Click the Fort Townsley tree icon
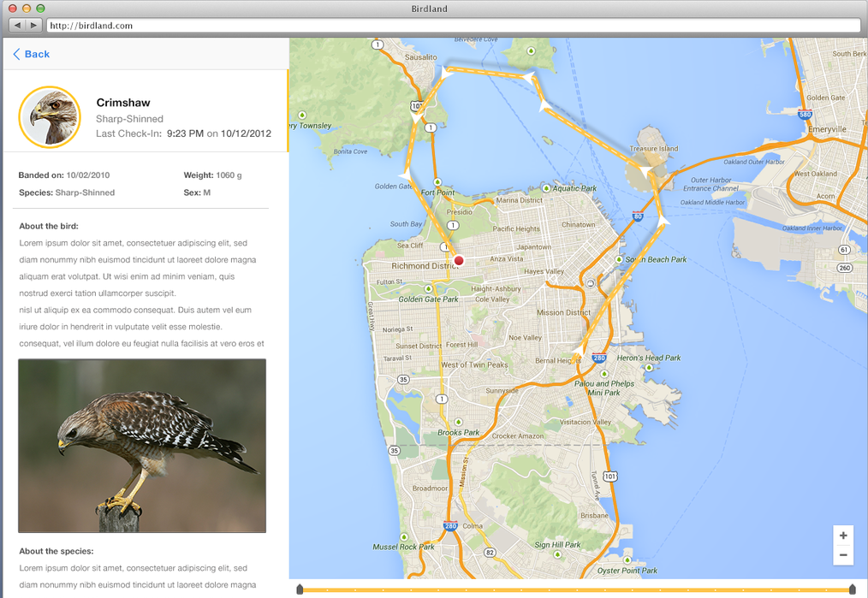Image resolution: width=868 pixels, height=598 pixels. tap(301, 115)
